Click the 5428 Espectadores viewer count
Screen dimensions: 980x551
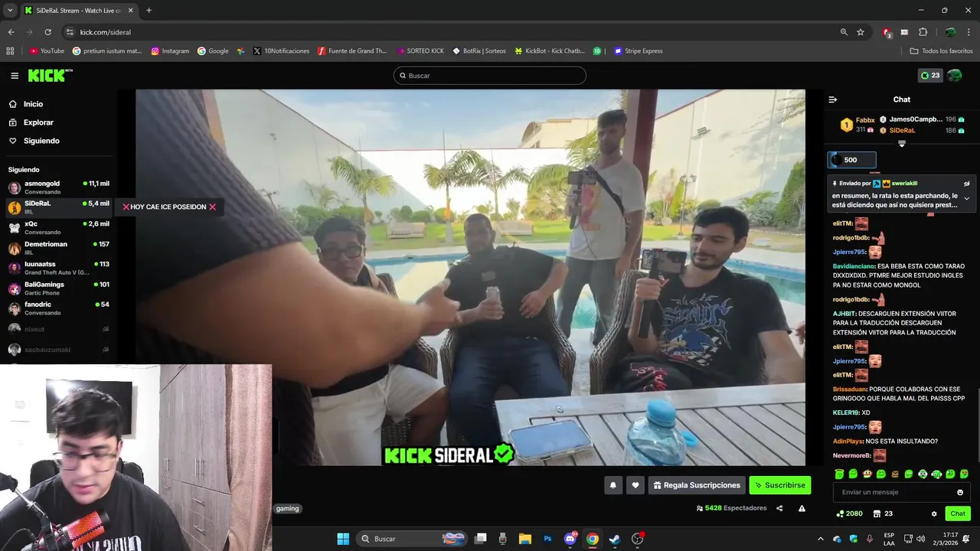point(731,508)
